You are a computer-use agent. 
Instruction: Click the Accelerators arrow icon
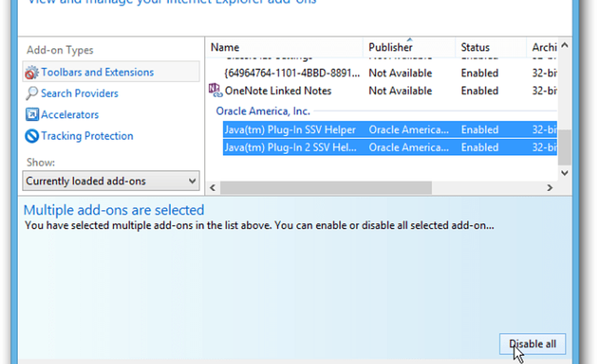(32, 114)
